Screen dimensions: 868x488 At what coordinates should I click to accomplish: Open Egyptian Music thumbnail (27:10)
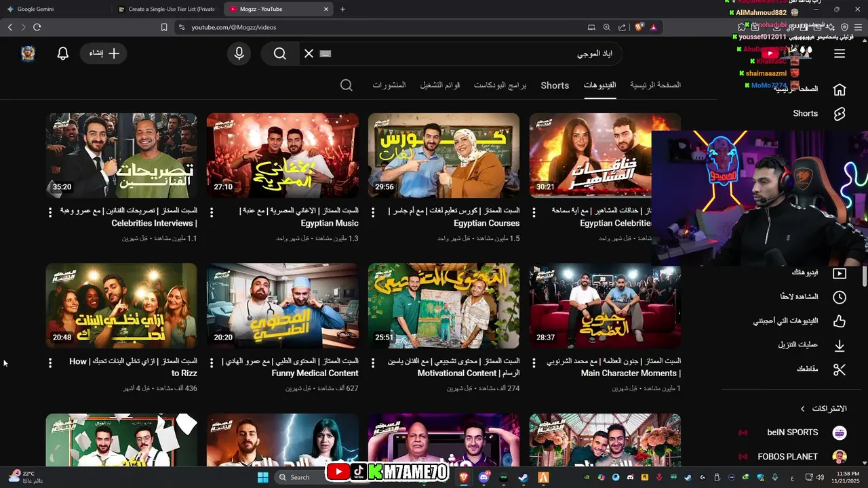(x=283, y=155)
